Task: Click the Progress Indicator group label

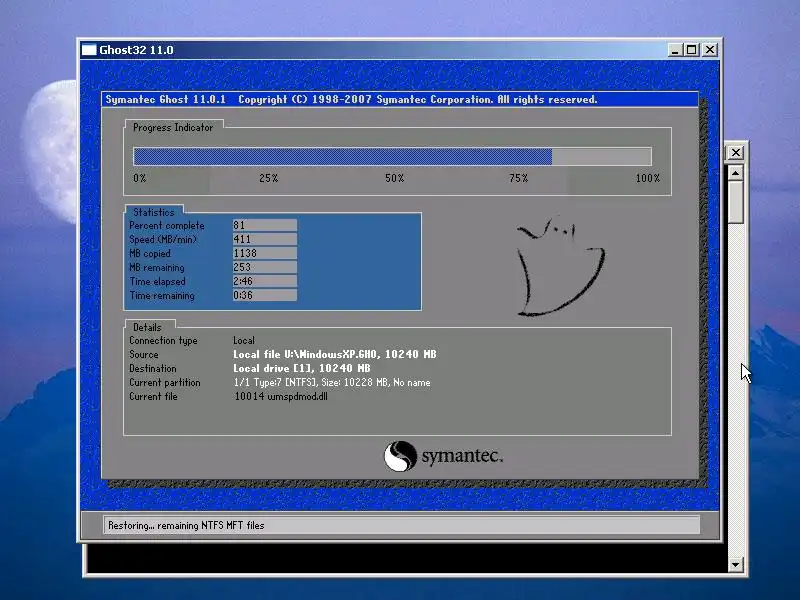Action: 173,128
